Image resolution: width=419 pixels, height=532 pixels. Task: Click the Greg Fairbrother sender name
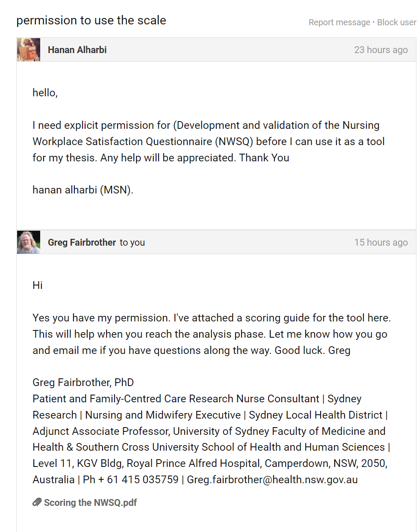(82, 242)
